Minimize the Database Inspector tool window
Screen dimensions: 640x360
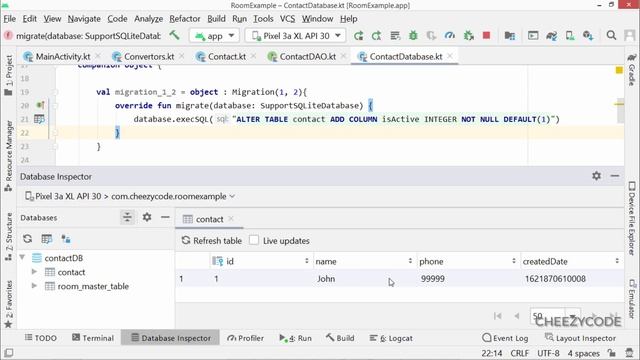[615, 176]
